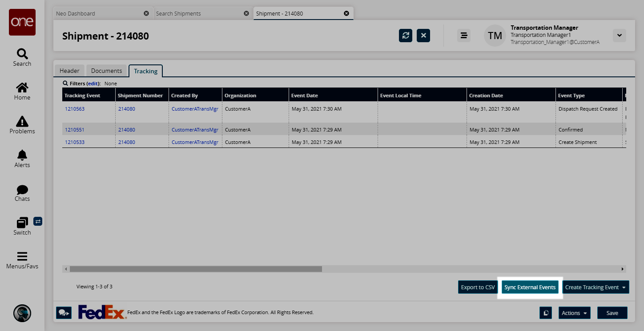Open tracking event 1210533
Screen dimensions: 644x331
75,142
